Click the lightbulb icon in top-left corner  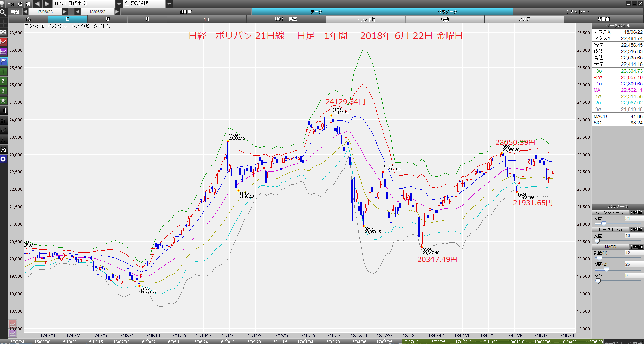point(2,4)
